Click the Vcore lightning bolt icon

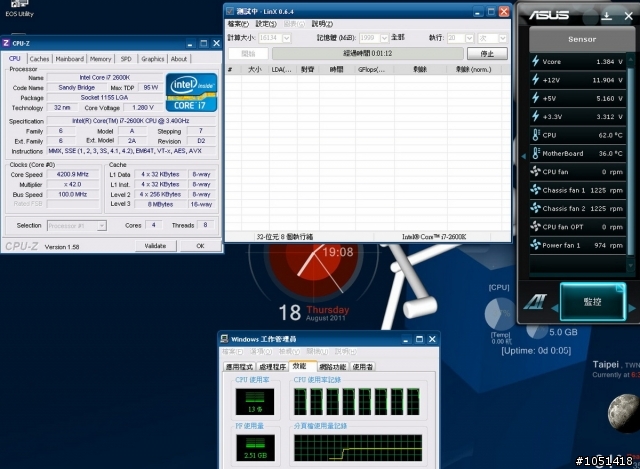(536, 61)
